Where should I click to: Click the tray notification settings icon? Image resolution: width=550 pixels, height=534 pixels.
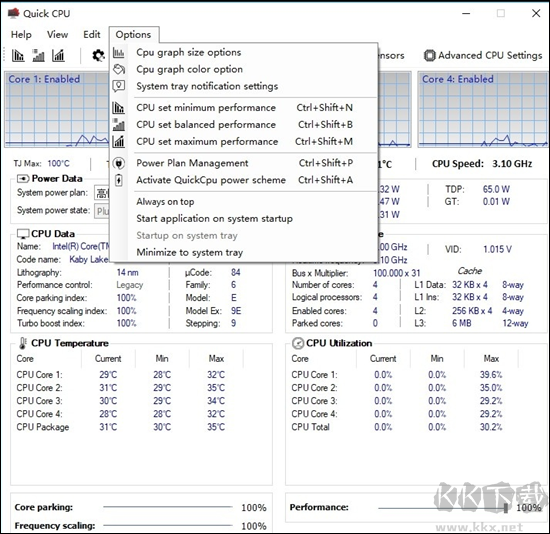119,86
